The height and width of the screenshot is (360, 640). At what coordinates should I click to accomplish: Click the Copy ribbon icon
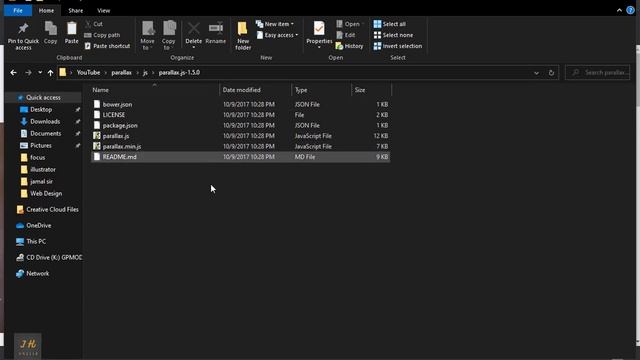(51, 29)
